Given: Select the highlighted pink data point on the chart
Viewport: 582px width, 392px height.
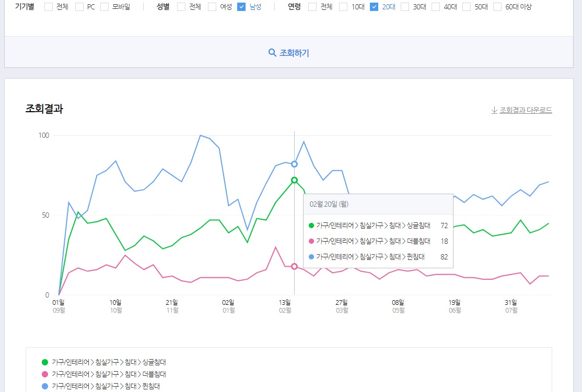Looking at the screenshot, I should coord(294,266).
